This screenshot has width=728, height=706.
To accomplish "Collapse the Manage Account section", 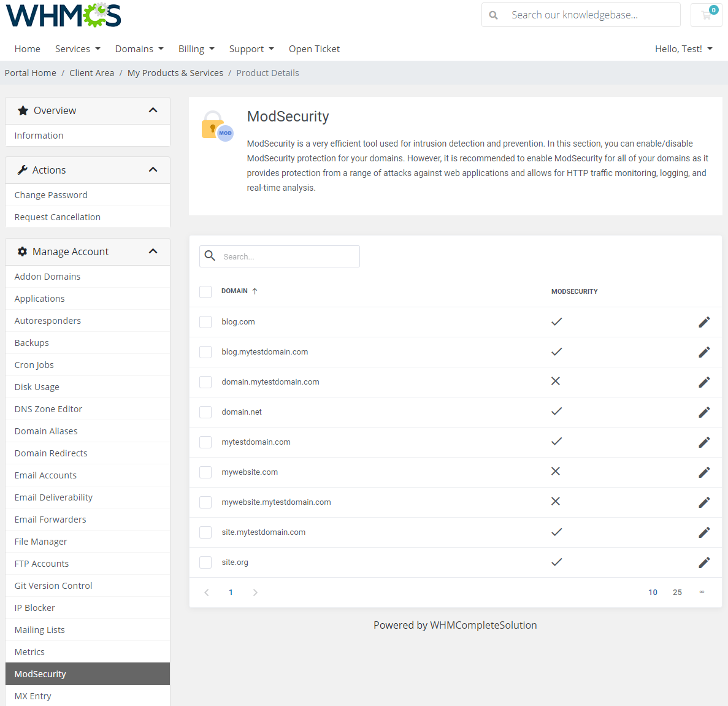I will click(153, 251).
